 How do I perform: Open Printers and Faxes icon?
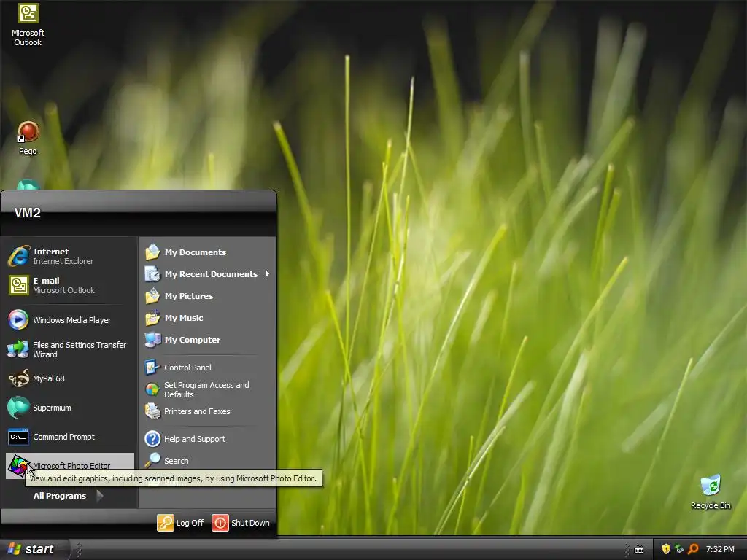[x=152, y=411]
